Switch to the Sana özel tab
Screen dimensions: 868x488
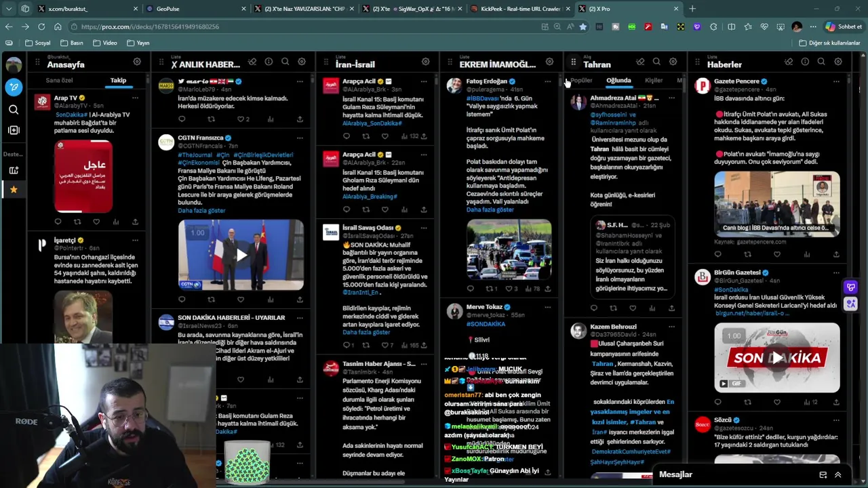(x=59, y=81)
